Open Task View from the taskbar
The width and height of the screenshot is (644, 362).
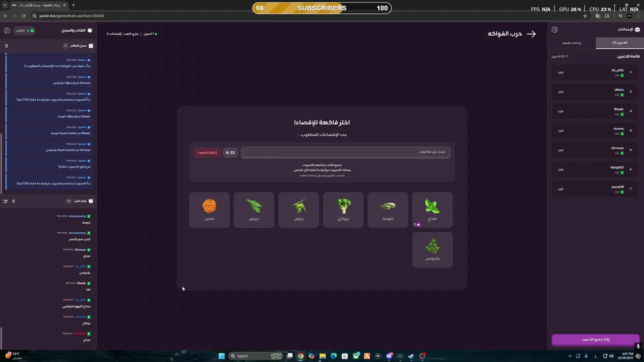click(x=290, y=356)
